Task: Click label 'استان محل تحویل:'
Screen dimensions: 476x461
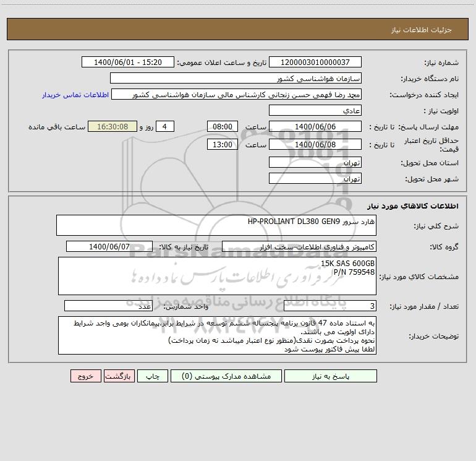Action: point(430,163)
